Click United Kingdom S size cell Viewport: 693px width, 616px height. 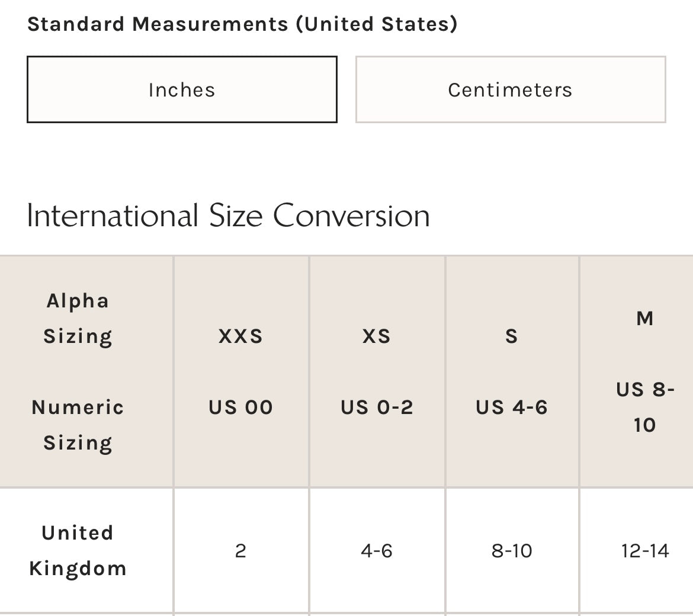(512, 551)
